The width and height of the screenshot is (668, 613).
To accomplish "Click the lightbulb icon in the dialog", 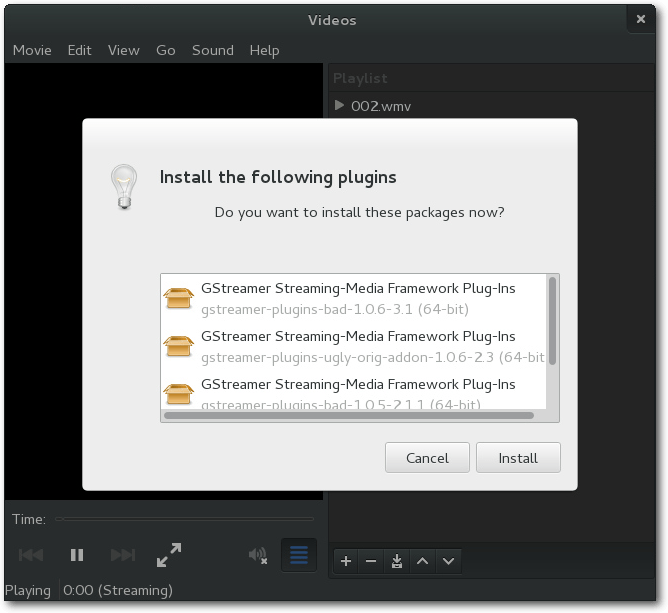I will coord(124,187).
